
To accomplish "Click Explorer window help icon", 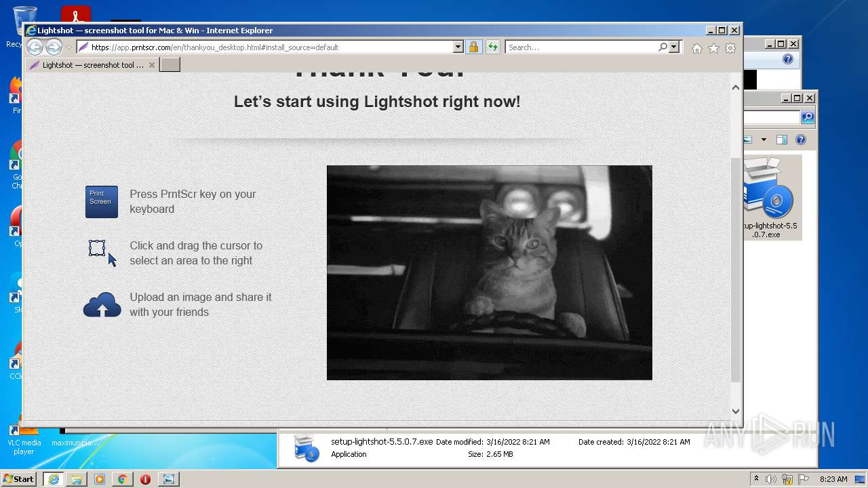I will click(801, 140).
